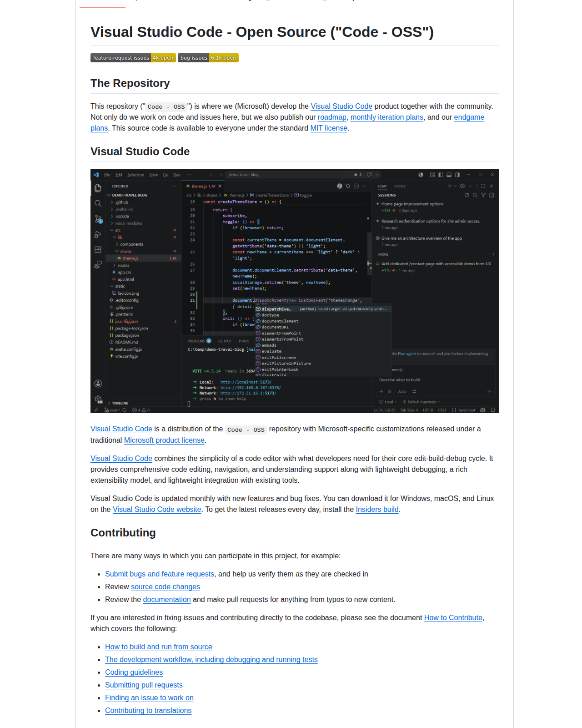Click the 'Contributing' section heading

point(123,533)
